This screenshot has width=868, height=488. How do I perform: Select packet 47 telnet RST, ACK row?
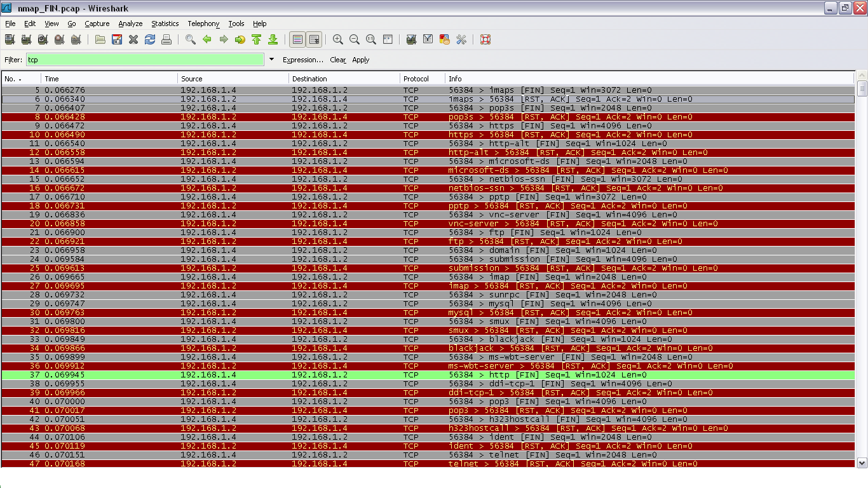pos(428,464)
